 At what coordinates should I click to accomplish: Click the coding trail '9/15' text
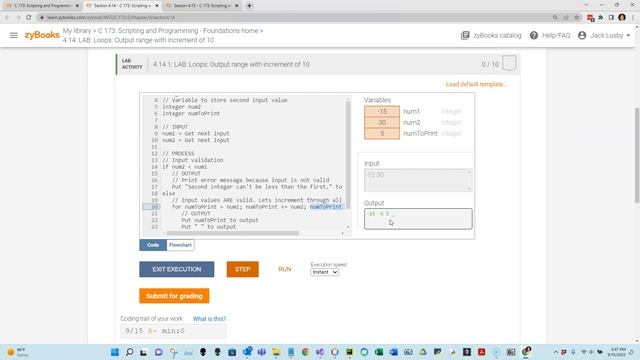(134, 331)
